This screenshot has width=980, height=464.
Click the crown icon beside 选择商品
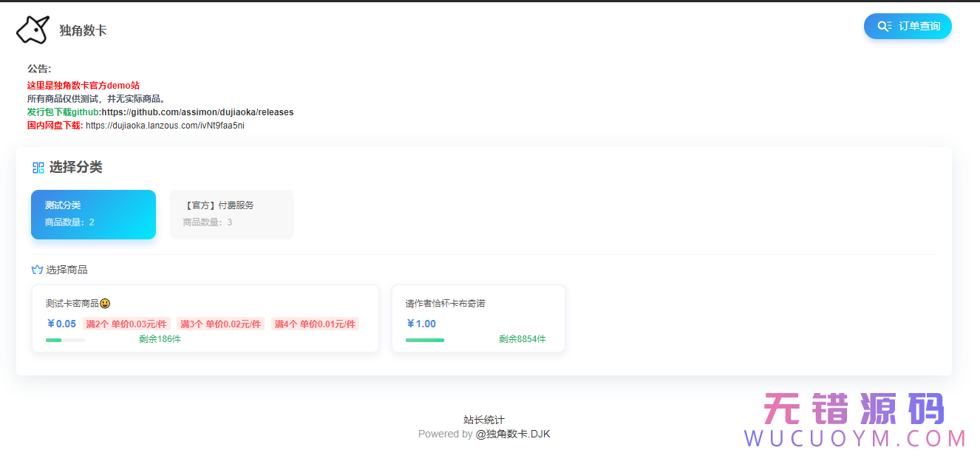37,270
